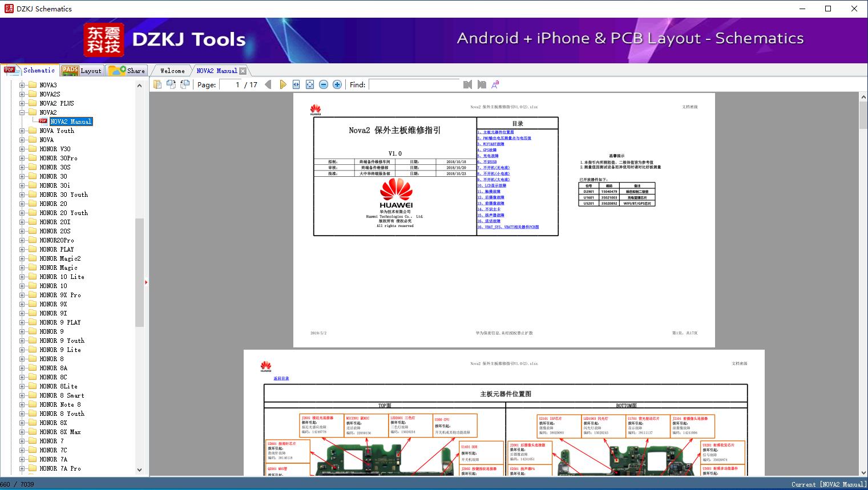The width and height of the screenshot is (868, 490).
Task: Click the HONOR 7C folder icon
Action: click(x=33, y=450)
